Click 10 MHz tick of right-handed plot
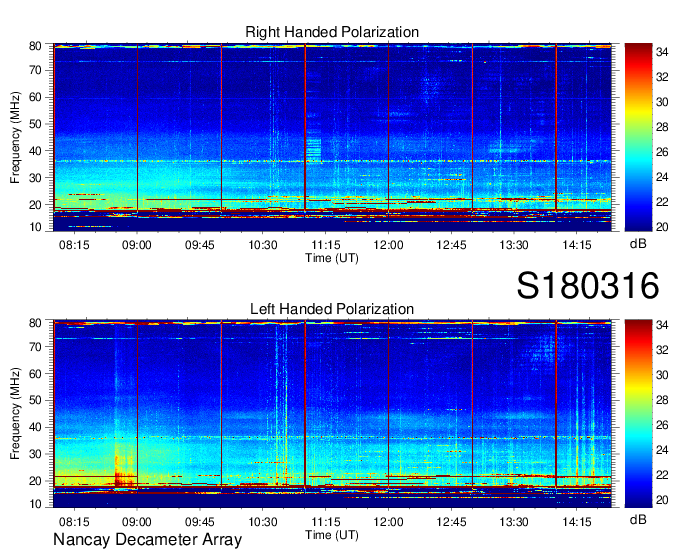680x552 pixels. (36, 227)
